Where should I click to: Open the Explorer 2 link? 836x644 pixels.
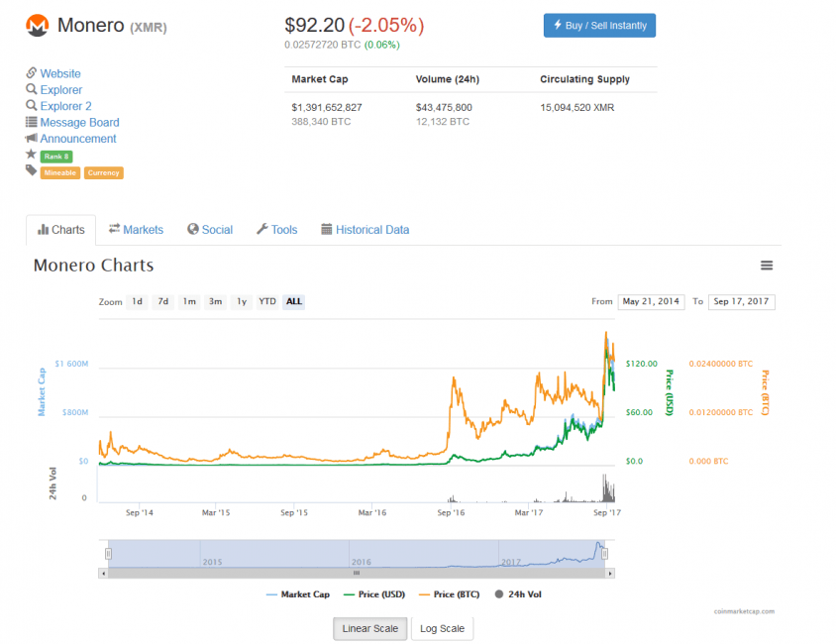click(x=65, y=106)
